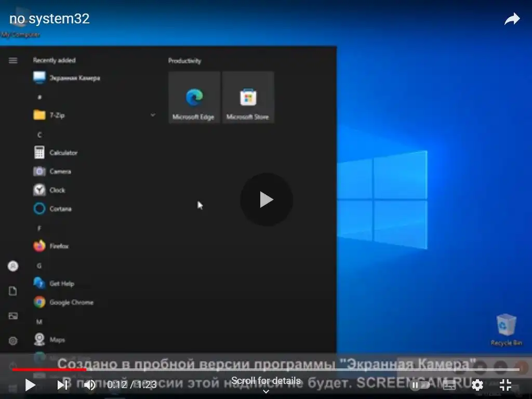This screenshot has width=532, height=399.
Task: Open the Start menu hamburger icon
Action: (13, 60)
